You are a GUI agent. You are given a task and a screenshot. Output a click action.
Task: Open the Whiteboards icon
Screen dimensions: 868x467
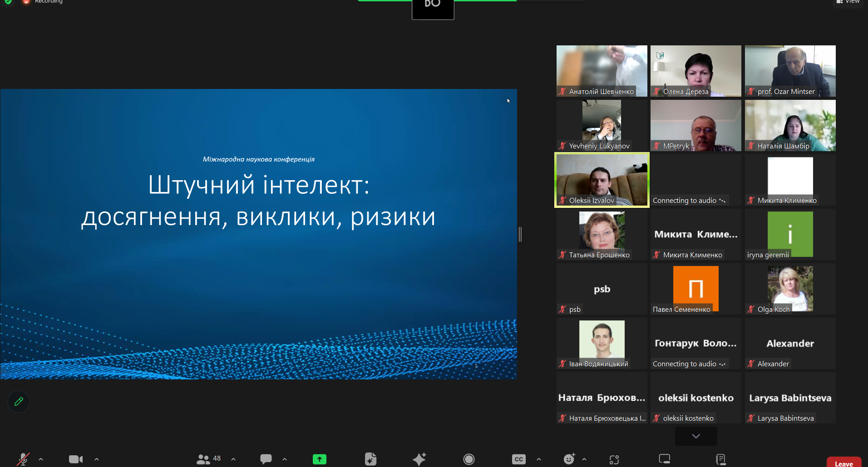coord(665,459)
